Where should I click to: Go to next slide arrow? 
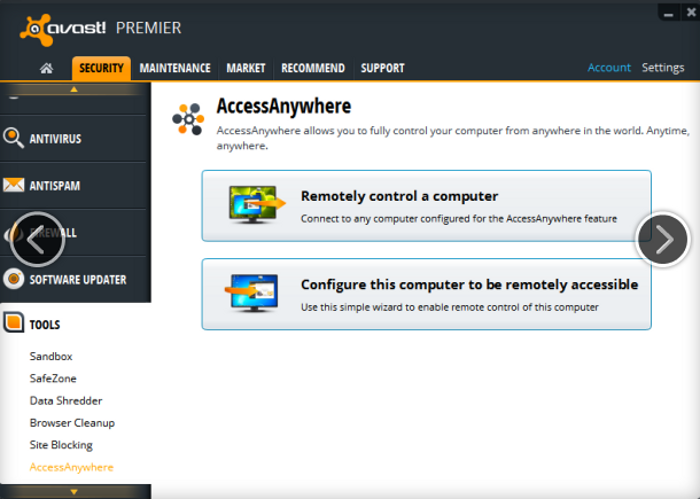point(663,239)
